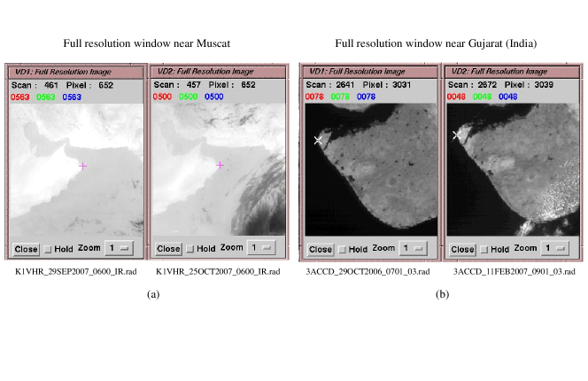Click filename 3ACCD_29OCT2006_0701_03.rad
Viewport: 588px width, 381px height.
pyautogui.click(x=367, y=272)
